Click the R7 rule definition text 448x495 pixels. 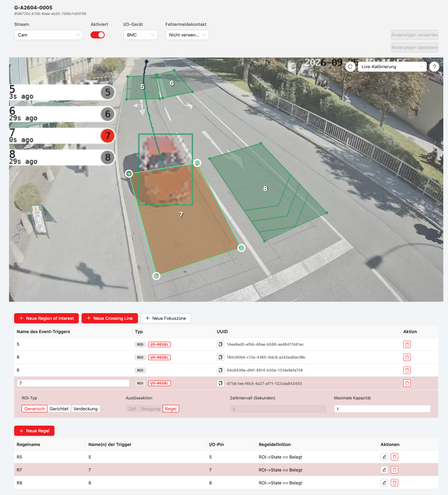[x=281, y=470]
